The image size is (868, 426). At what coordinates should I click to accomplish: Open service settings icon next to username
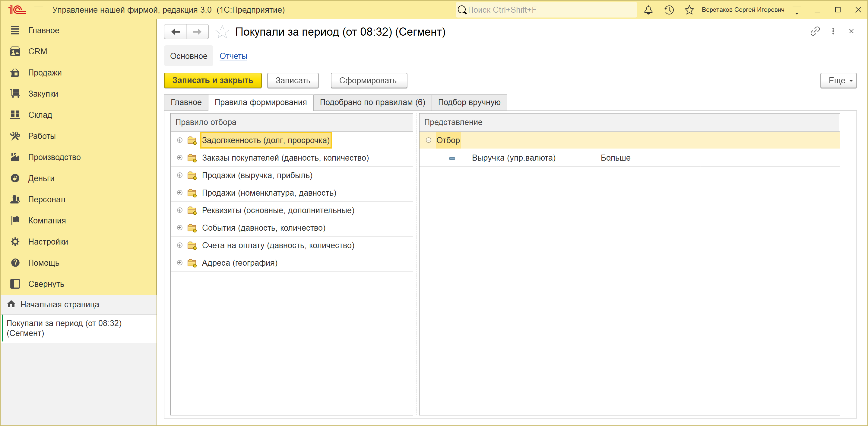(797, 10)
